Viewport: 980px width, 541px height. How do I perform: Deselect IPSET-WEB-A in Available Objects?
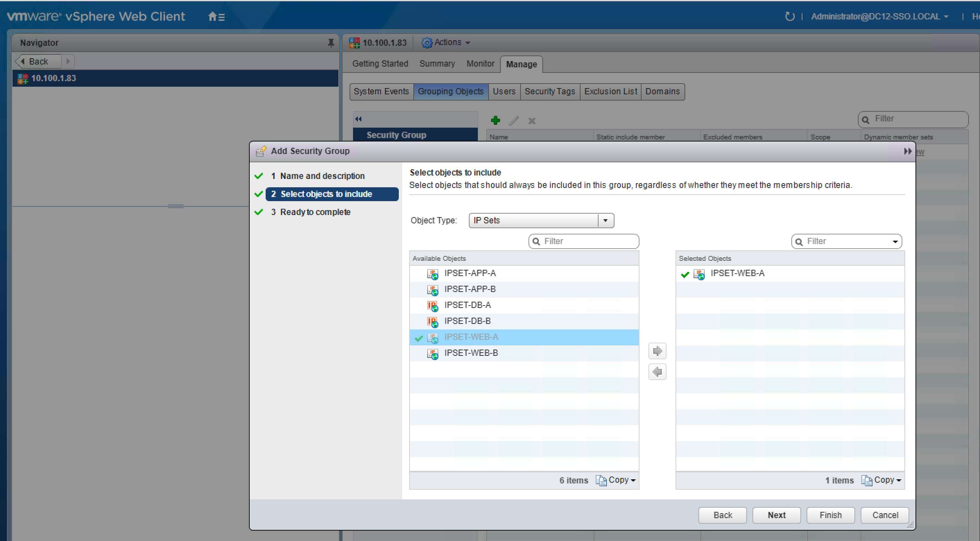pyautogui.click(x=471, y=337)
